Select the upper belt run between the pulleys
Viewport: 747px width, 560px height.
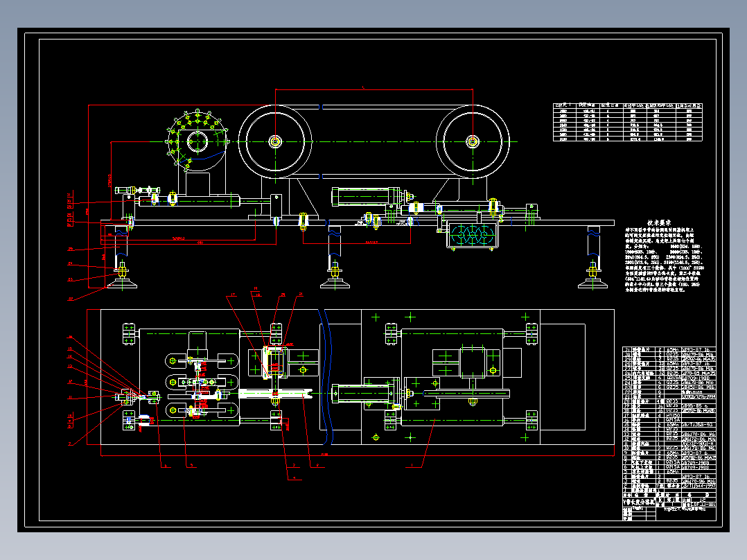point(374,107)
